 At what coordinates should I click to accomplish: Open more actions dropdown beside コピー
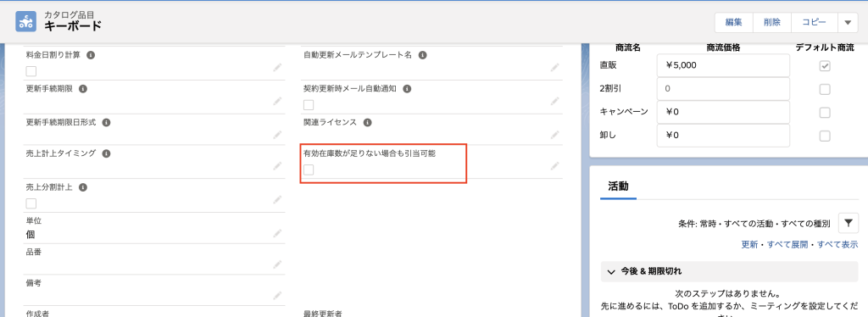pos(848,23)
